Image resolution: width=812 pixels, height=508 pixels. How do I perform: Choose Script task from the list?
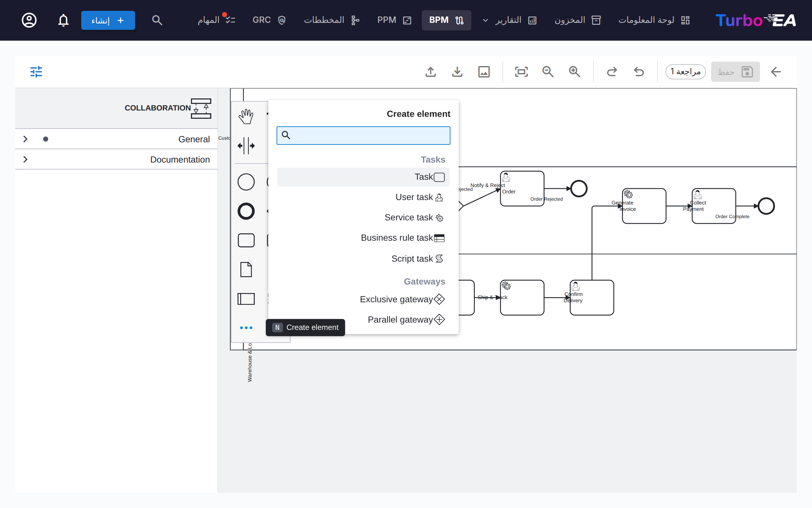(363, 259)
